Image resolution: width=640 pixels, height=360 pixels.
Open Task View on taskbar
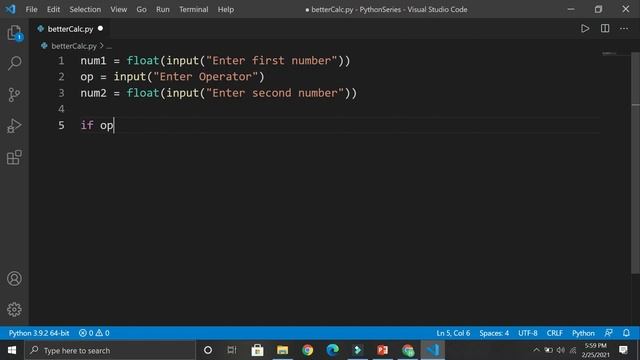[232, 350]
